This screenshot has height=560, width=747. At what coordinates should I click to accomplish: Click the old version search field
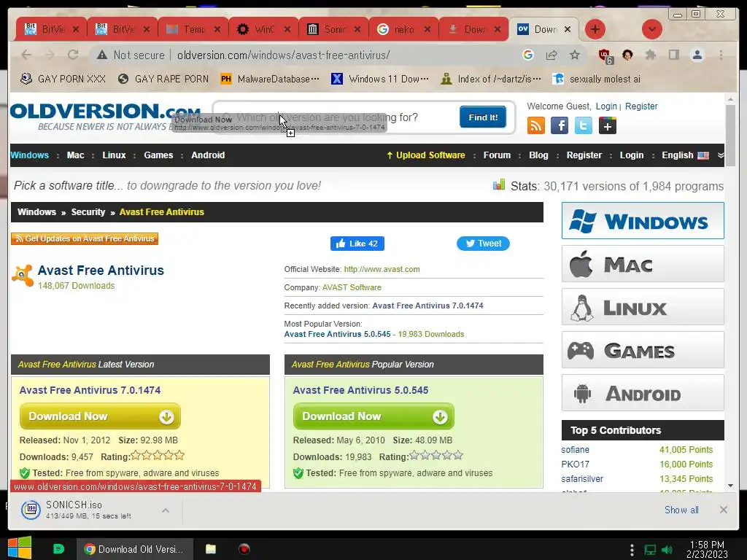click(x=336, y=117)
